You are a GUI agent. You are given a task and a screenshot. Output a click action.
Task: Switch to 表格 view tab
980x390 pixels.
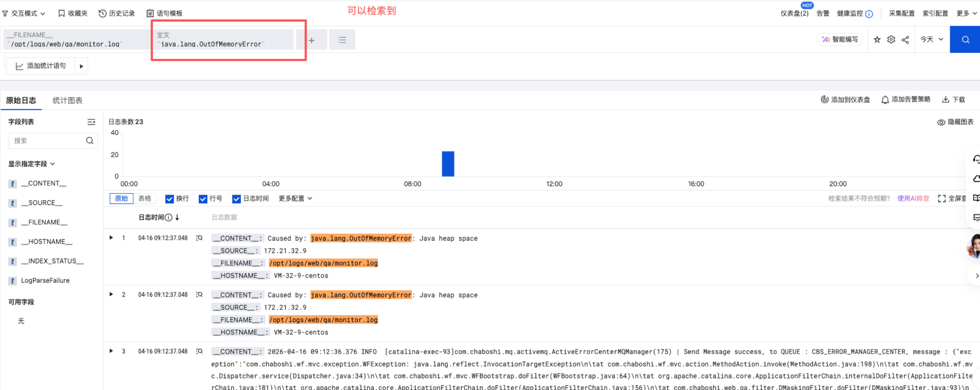pyautogui.click(x=145, y=199)
